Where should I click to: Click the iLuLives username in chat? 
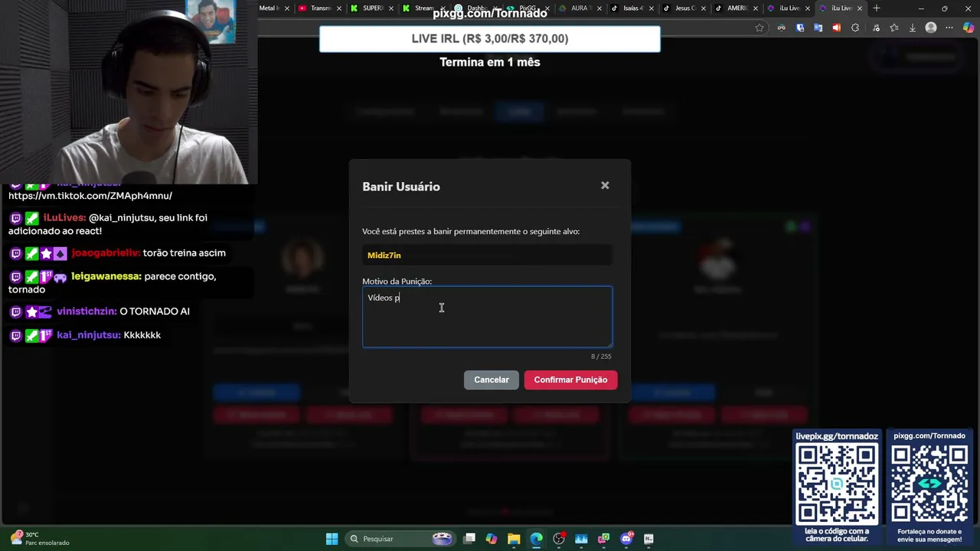[64, 217]
